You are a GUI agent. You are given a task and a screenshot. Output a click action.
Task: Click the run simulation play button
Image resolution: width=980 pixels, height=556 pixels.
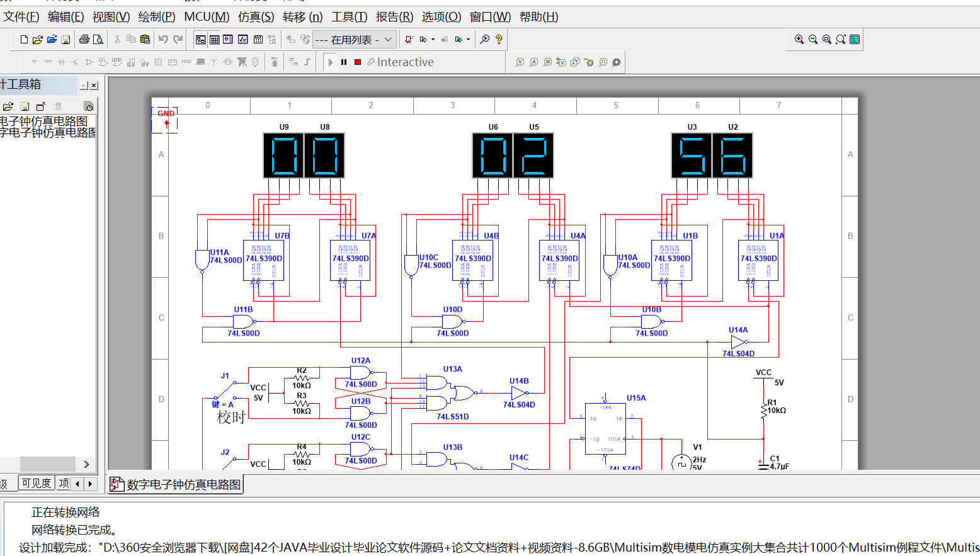pos(331,62)
